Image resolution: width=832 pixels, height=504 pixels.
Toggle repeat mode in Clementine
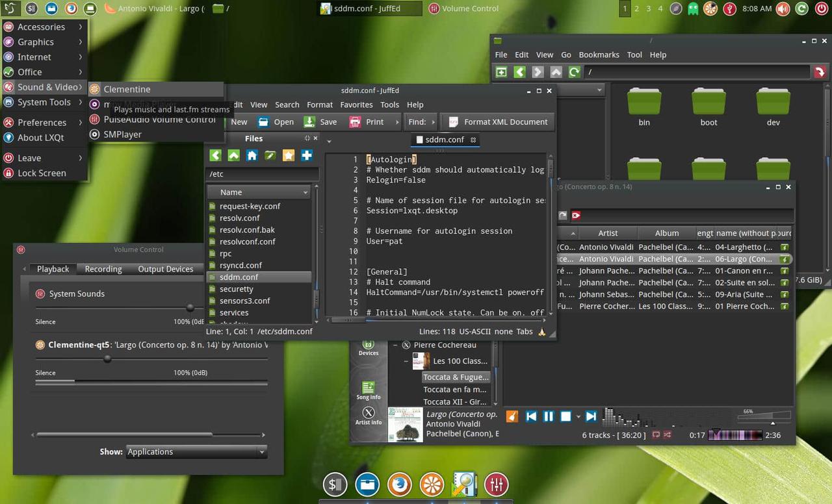tap(655, 435)
